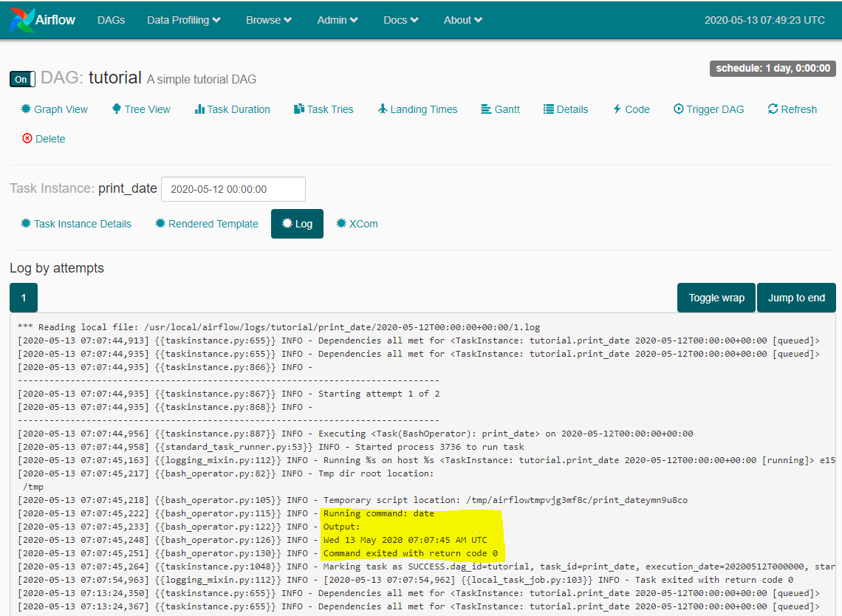Click the gear icon on Log tab
Screen dimensions: 842x616
(287, 223)
